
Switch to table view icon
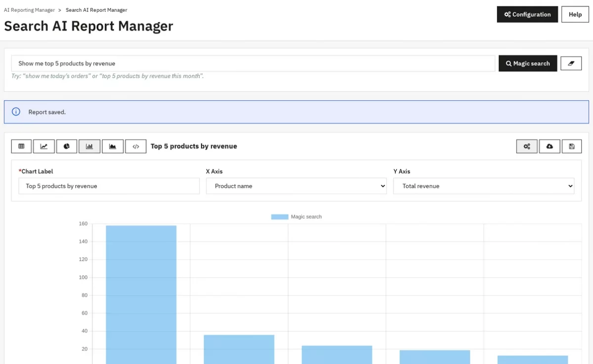21,146
